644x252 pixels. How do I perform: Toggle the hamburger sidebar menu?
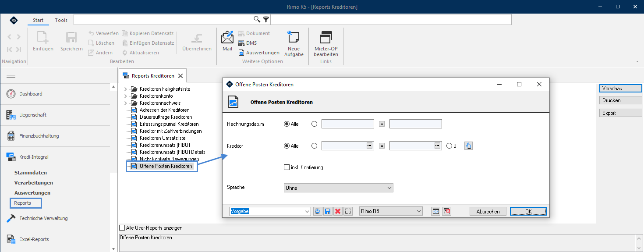click(11, 75)
